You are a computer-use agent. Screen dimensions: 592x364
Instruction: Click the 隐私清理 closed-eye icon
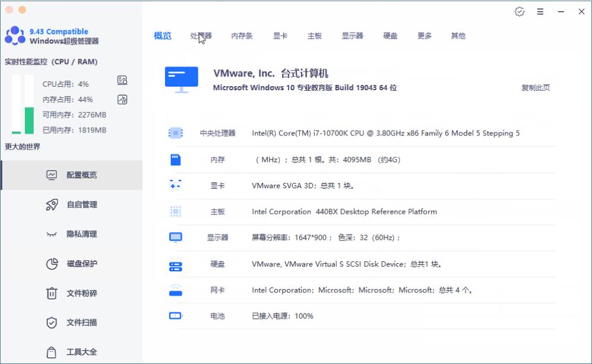point(52,235)
